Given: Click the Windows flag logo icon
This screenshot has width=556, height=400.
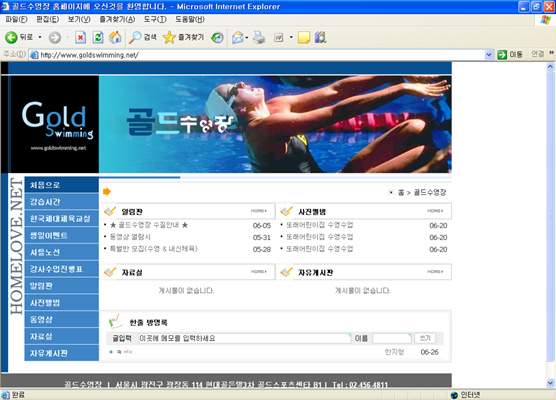Looking at the screenshot, I should pyautogui.click(x=545, y=20).
